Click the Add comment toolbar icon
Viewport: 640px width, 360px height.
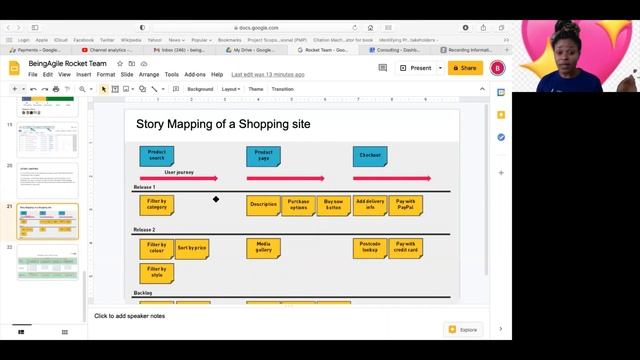click(x=176, y=89)
